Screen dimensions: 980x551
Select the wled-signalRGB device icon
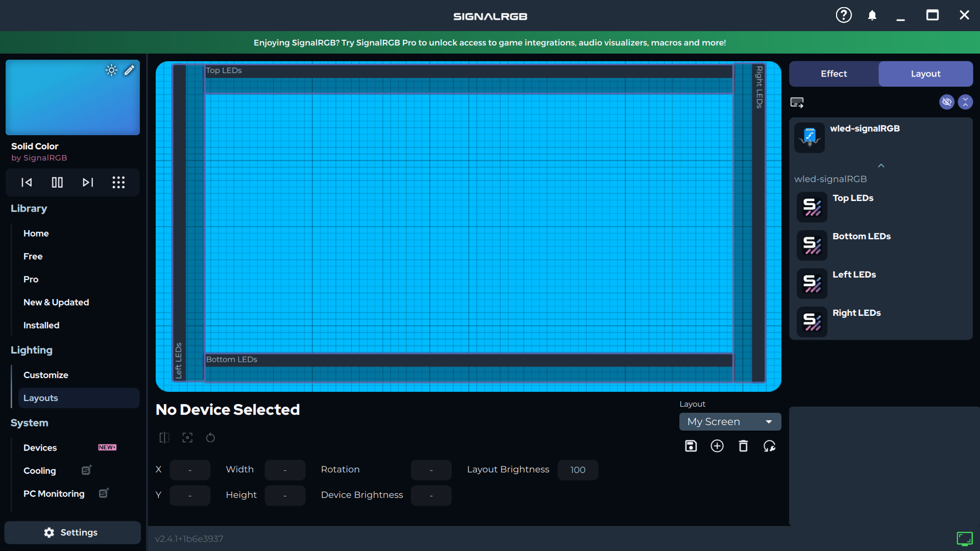coord(810,138)
